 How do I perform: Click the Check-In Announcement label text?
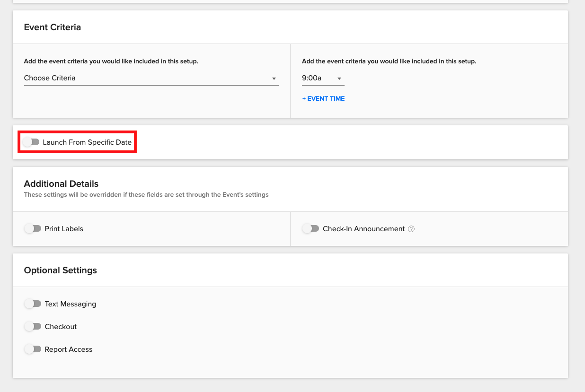pos(363,229)
